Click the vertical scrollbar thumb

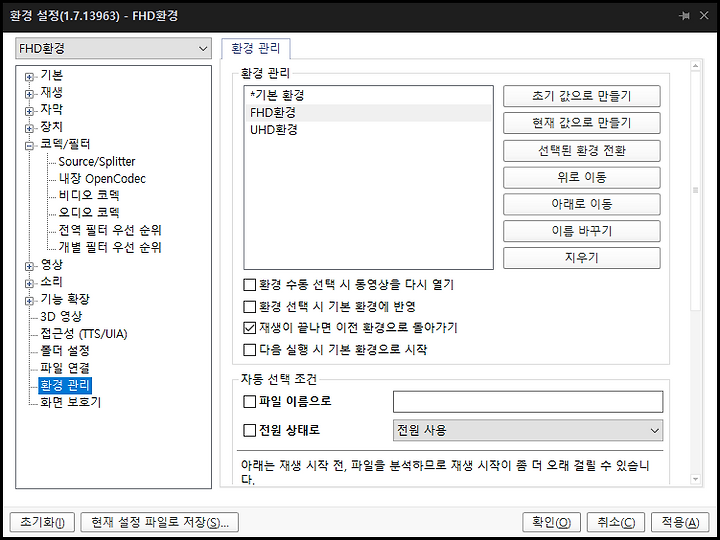click(695, 191)
